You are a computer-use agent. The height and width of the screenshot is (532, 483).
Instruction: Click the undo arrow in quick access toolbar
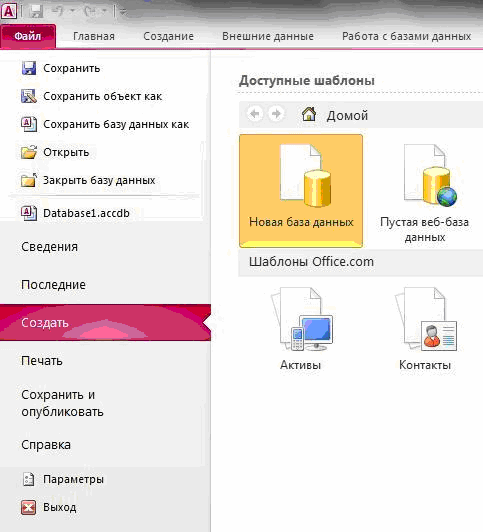click(x=57, y=11)
